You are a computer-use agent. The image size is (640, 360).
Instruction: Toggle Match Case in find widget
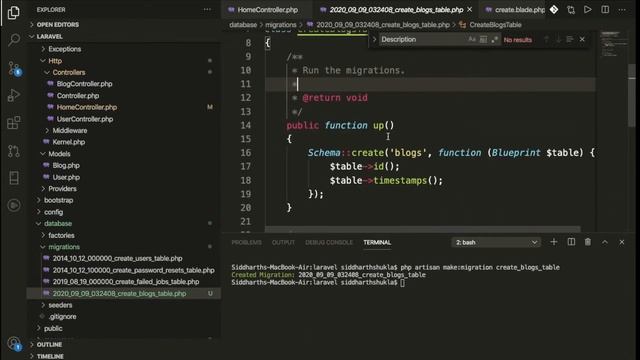(472, 40)
